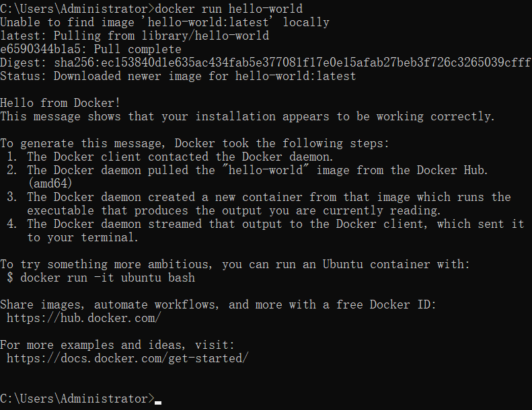Click the sha256 digest hash text
Viewport: 532px width, 410px height.
tap(293, 63)
